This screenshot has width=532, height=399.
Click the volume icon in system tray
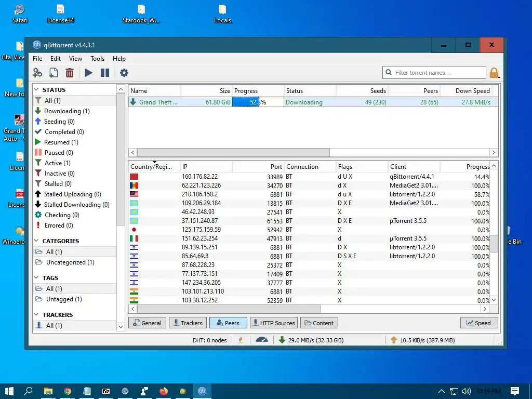[x=467, y=391]
